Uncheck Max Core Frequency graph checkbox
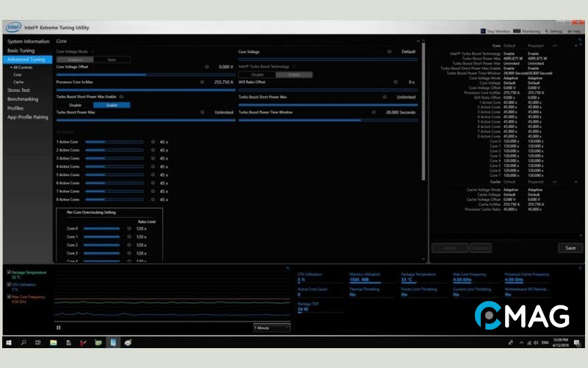588x368 pixels. (9, 297)
